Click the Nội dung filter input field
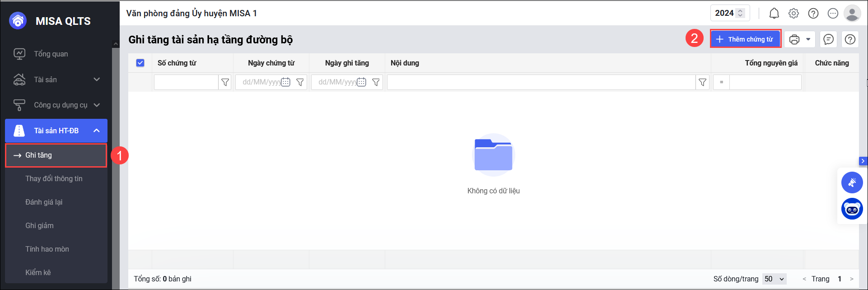The width and height of the screenshot is (868, 290). [541, 82]
